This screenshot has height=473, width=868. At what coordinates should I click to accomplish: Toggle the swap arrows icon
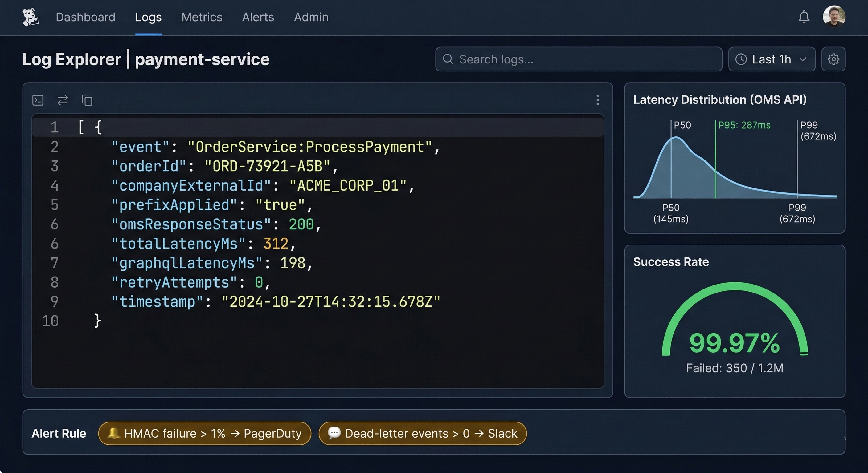click(63, 100)
